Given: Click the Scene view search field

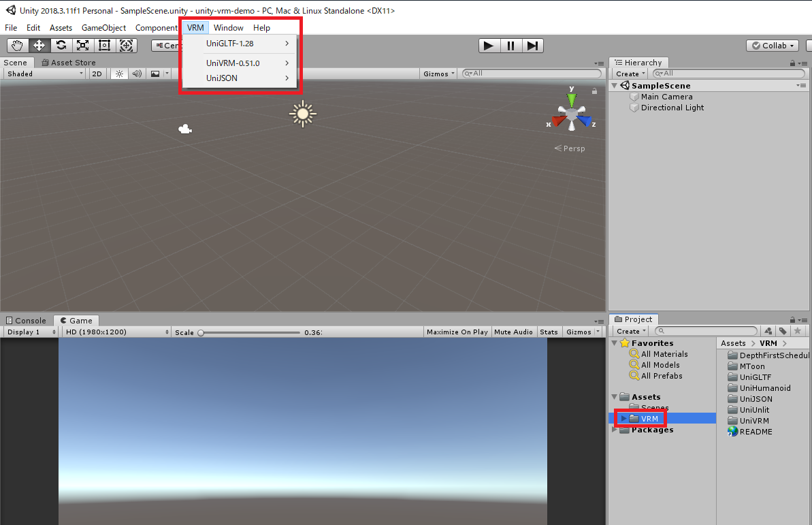Looking at the screenshot, I should point(532,74).
